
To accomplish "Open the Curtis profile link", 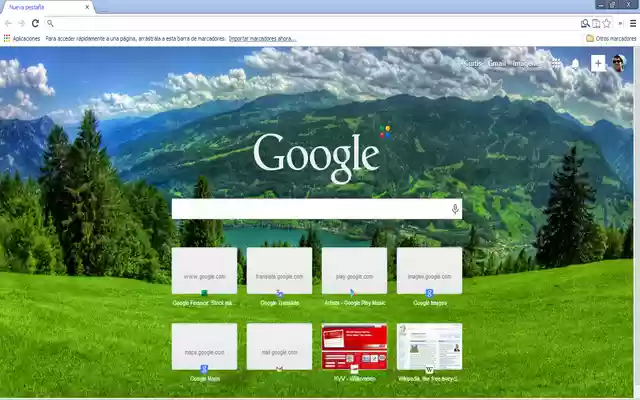I will pyautogui.click(x=473, y=63).
